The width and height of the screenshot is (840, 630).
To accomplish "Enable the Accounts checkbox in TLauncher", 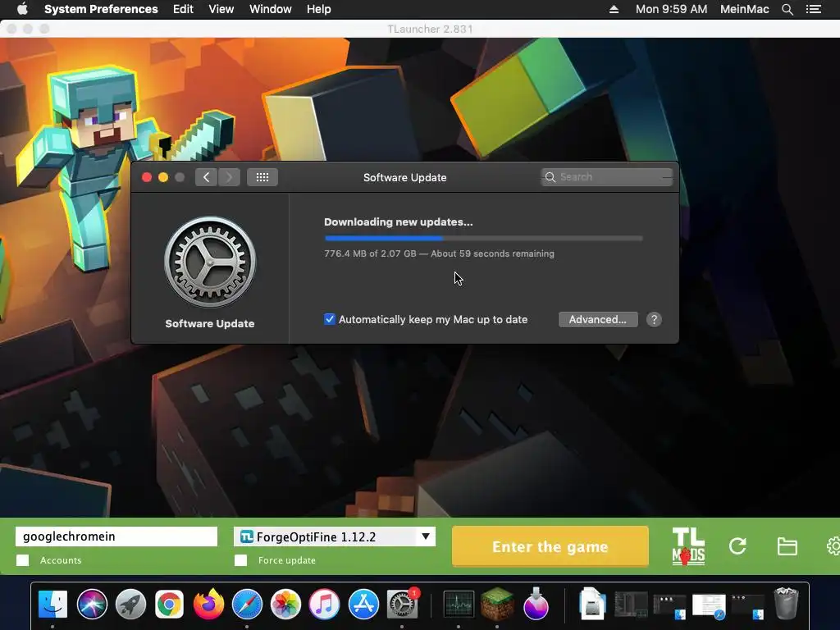I will (22, 560).
